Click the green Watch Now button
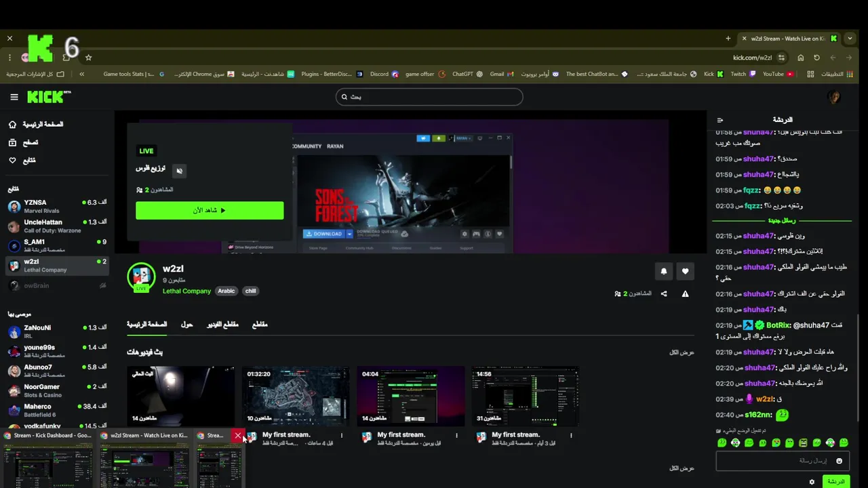The width and height of the screenshot is (868, 488). click(x=210, y=210)
